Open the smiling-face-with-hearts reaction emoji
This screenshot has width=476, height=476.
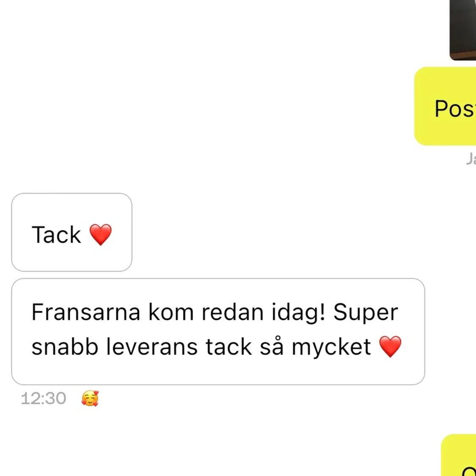90,398
